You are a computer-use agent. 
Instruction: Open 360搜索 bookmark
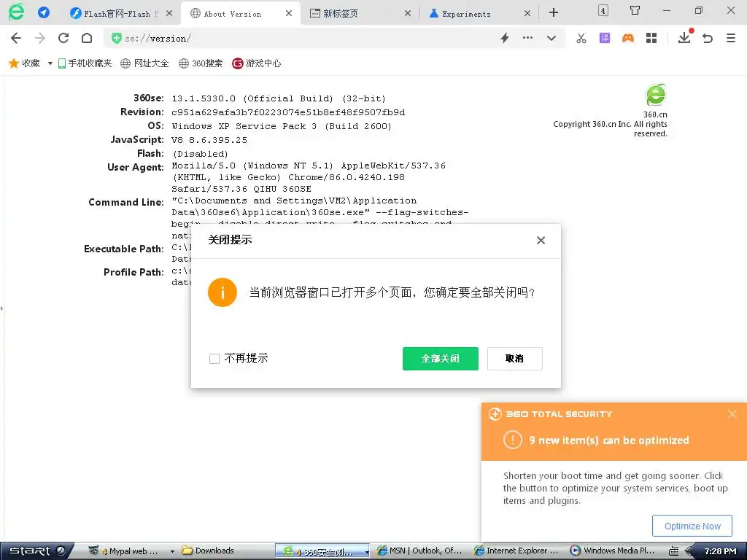tap(201, 63)
